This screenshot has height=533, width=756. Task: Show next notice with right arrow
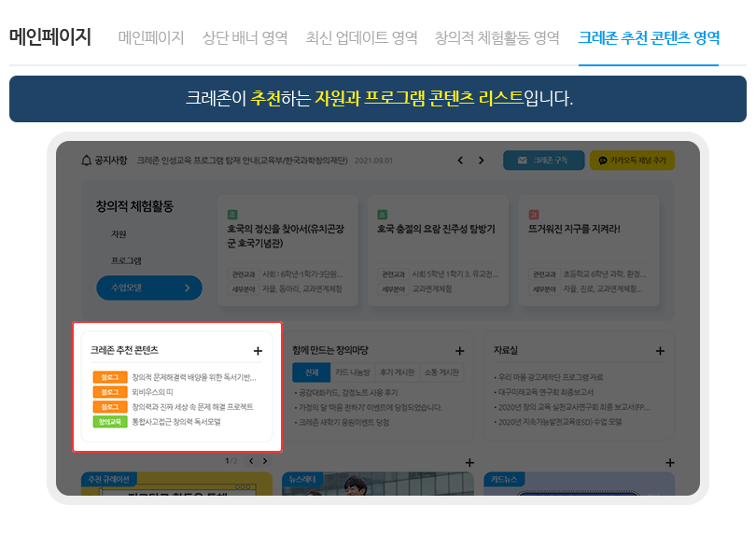point(482,161)
